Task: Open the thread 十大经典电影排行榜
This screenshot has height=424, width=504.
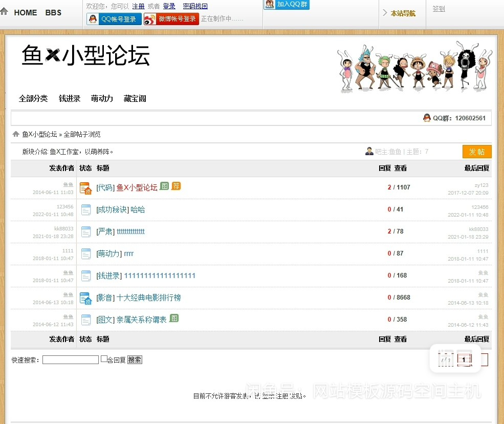Action: tap(148, 298)
